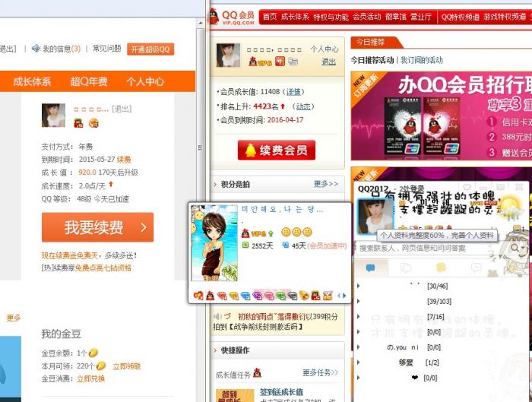532x402 pixels.
Task: Expand the contact group showing [39/103]
Action: coord(358,301)
